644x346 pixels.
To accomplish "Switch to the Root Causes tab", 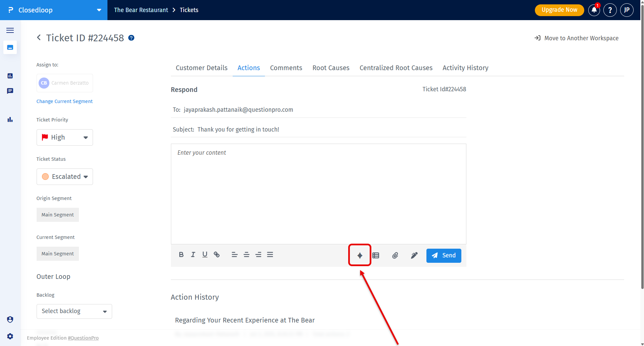I will coord(331,68).
